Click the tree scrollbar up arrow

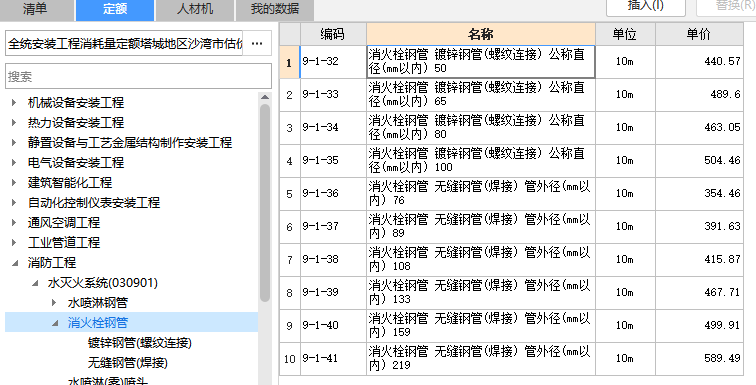[265, 97]
